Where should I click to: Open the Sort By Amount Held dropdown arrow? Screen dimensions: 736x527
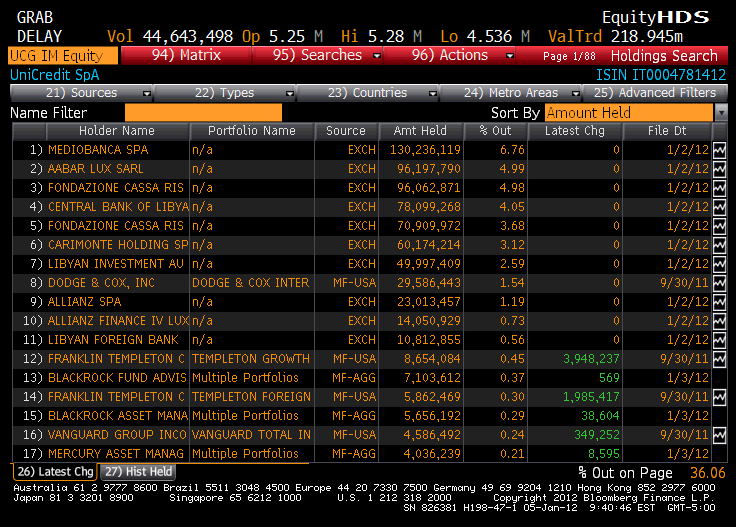pyautogui.click(x=721, y=113)
